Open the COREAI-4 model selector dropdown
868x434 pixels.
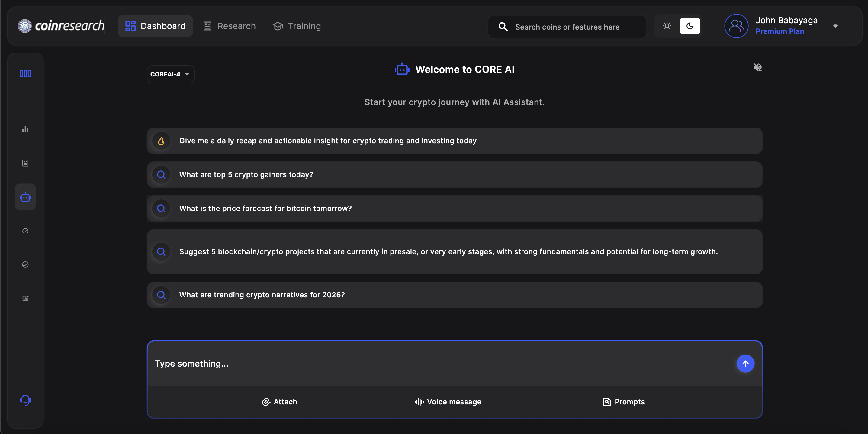pyautogui.click(x=171, y=74)
